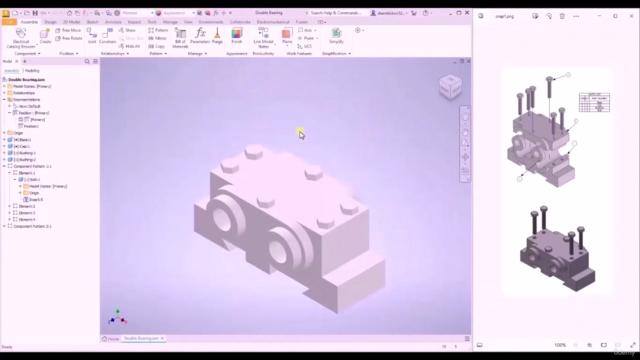Select the Free Rotate tool
The height and width of the screenshot is (360, 640).
pyautogui.click(x=69, y=38)
